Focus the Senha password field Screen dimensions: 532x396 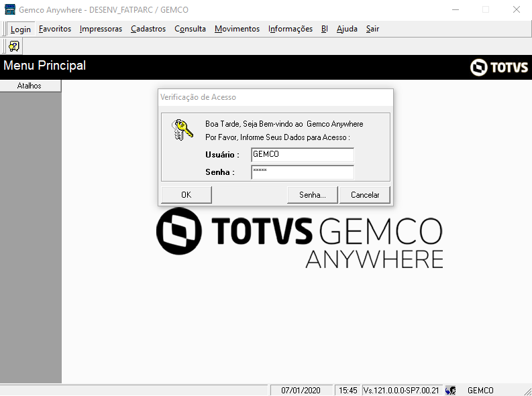tap(303, 172)
